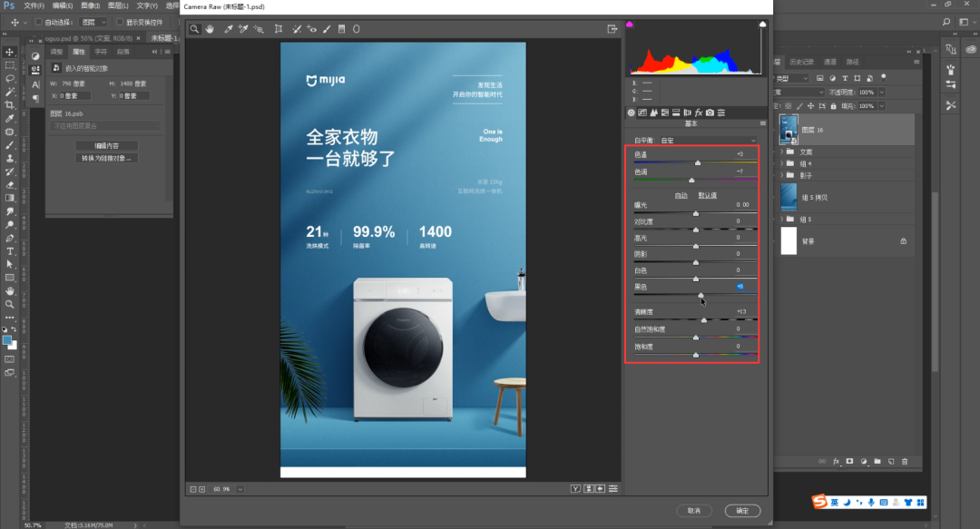Open the 图像(I) menu

point(90,5)
